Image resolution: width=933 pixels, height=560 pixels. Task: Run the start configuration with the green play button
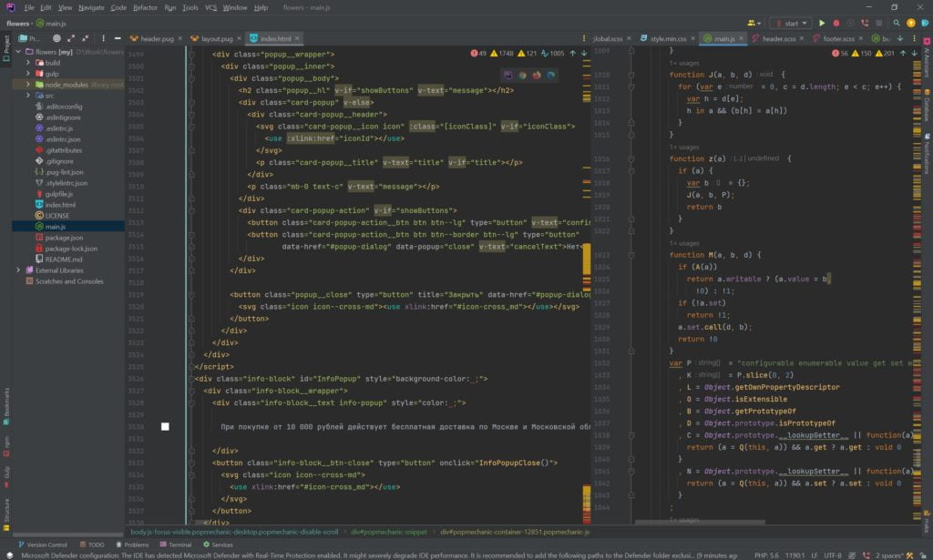pos(821,23)
